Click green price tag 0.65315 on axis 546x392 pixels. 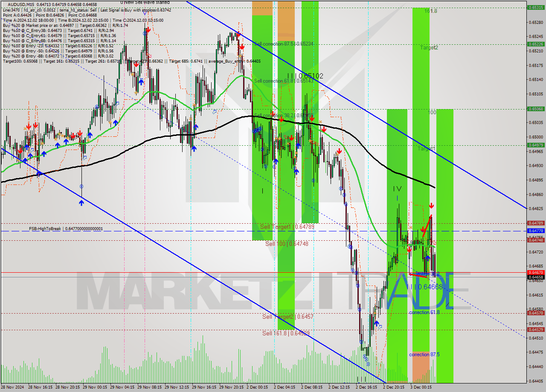(x=536, y=8)
